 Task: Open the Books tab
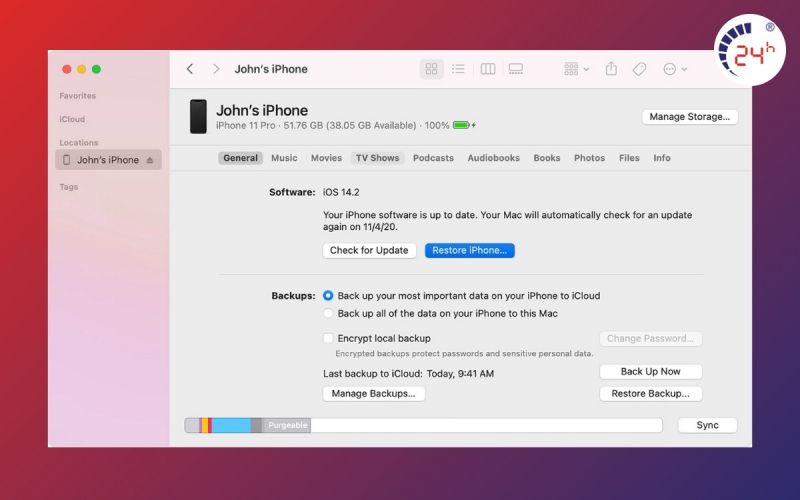click(x=547, y=158)
